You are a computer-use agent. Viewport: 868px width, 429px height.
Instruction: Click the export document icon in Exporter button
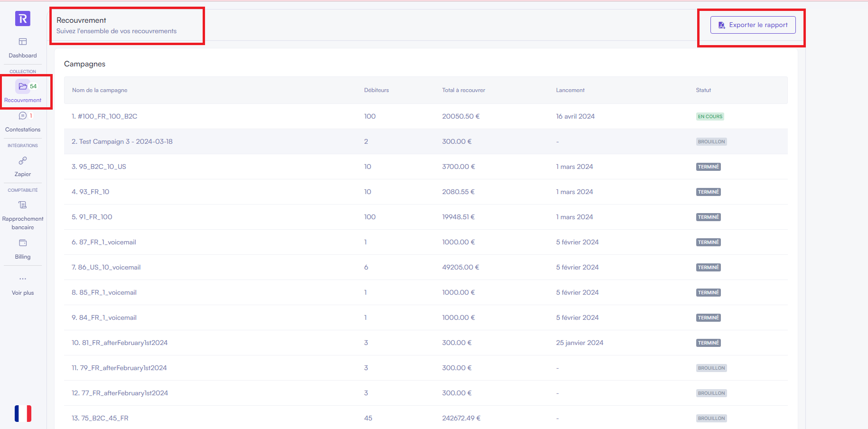click(x=721, y=25)
